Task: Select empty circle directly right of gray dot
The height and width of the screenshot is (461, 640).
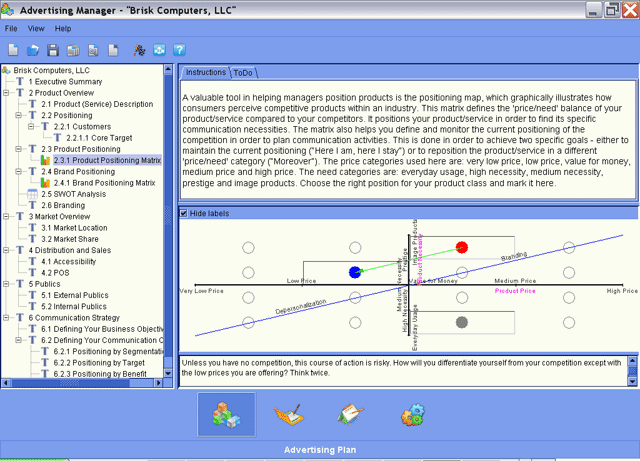Action: (569, 323)
